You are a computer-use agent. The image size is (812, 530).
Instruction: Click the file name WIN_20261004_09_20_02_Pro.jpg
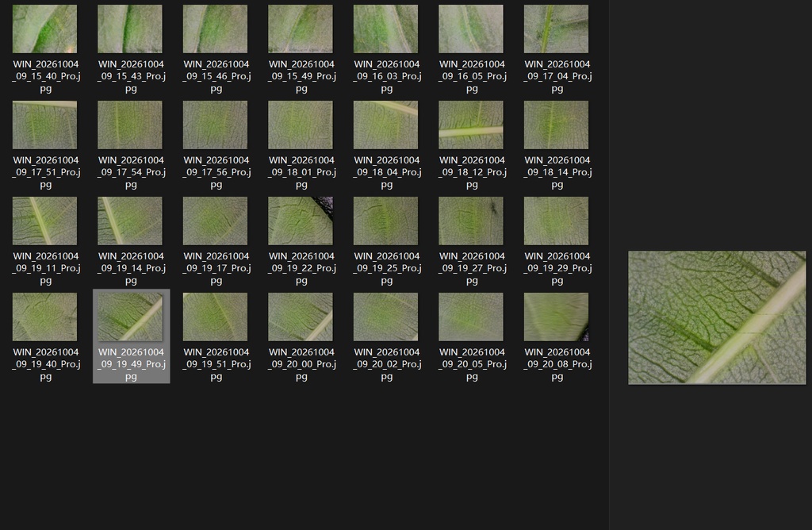pyautogui.click(x=387, y=364)
